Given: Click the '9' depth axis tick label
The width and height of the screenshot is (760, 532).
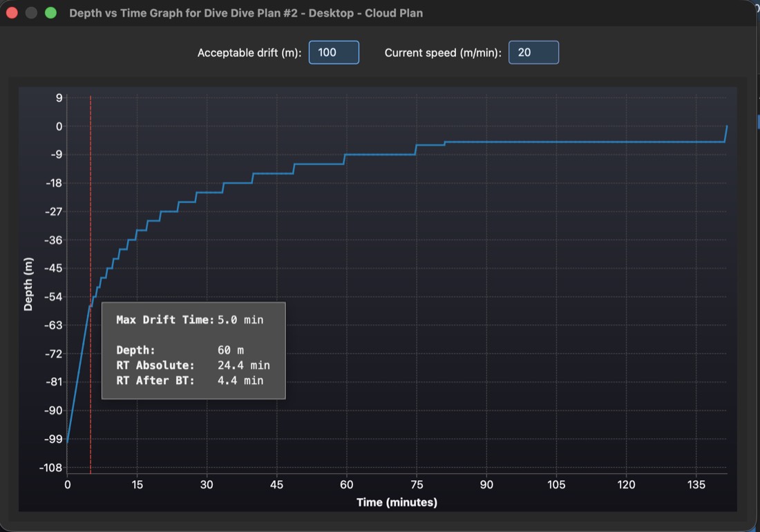Looking at the screenshot, I should coord(59,98).
